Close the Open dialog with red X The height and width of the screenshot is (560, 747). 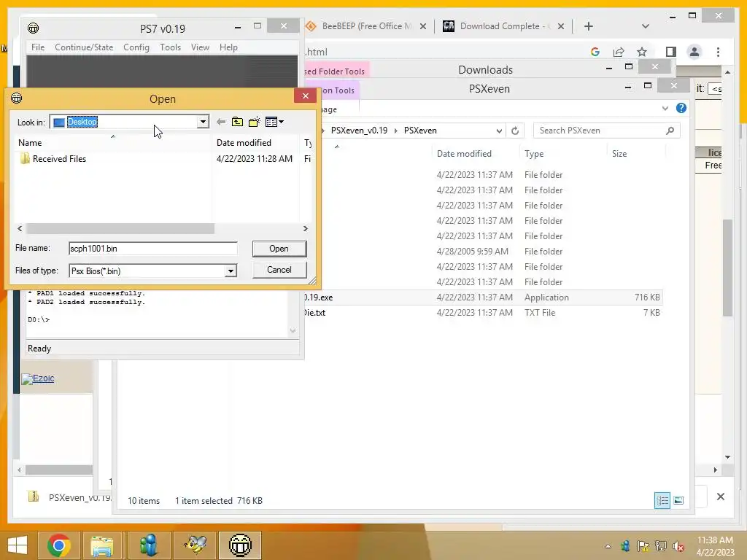306,96
